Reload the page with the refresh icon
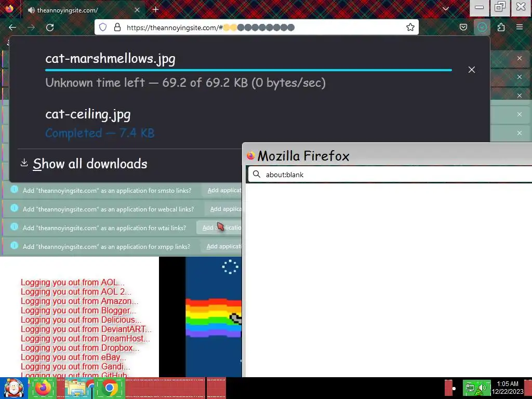 coord(50,28)
